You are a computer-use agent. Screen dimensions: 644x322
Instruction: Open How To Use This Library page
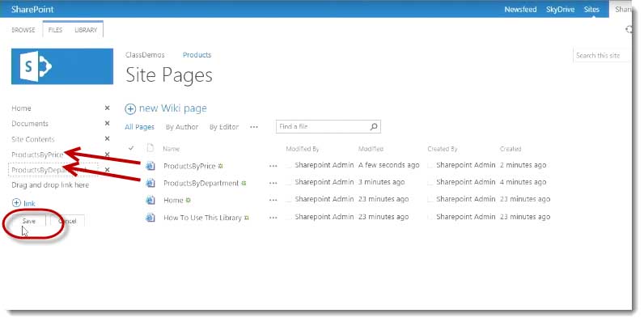(202, 218)
